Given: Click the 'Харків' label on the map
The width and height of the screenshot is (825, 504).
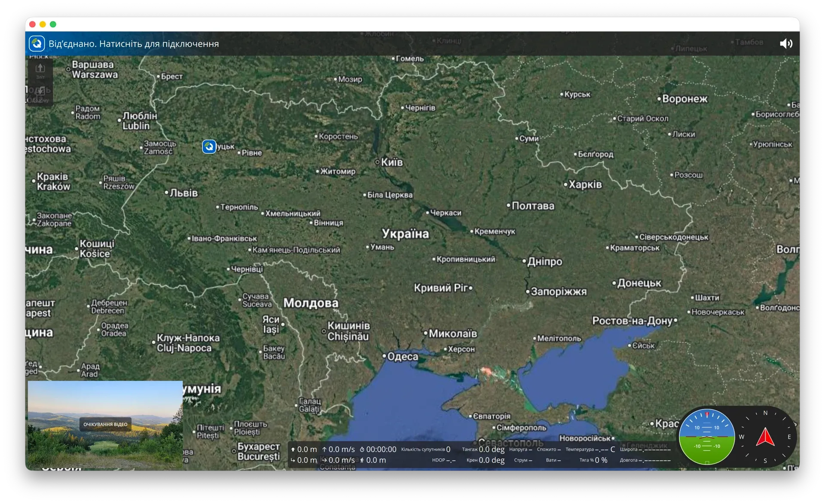Looking at the screenshot, I should click(x=585, y=184).
